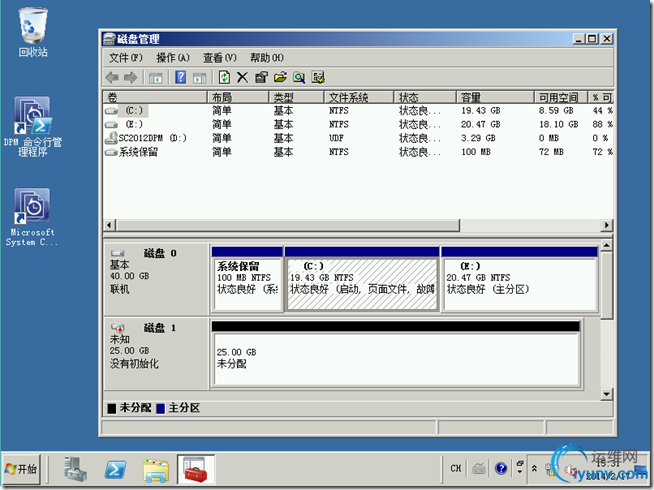Screen dimensions: 654x490
Task: Select the Recycle Bin desktop icon
Action: point(33,32)
